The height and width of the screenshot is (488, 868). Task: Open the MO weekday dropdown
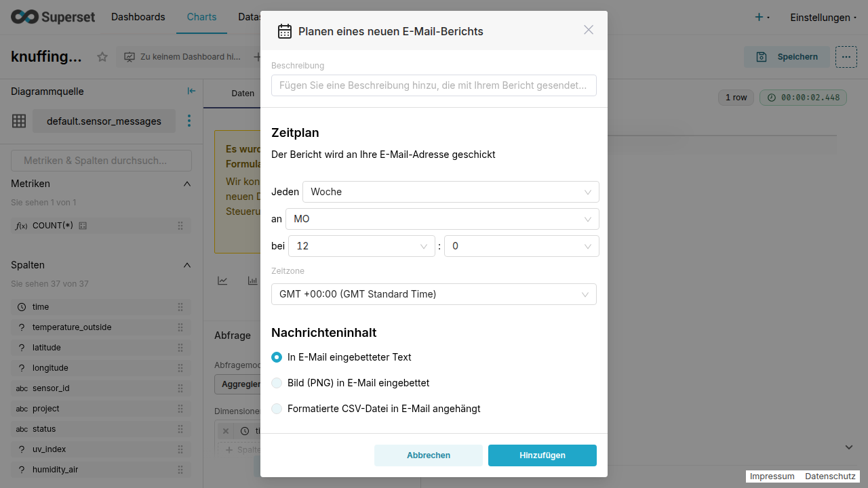click(441, 219)
